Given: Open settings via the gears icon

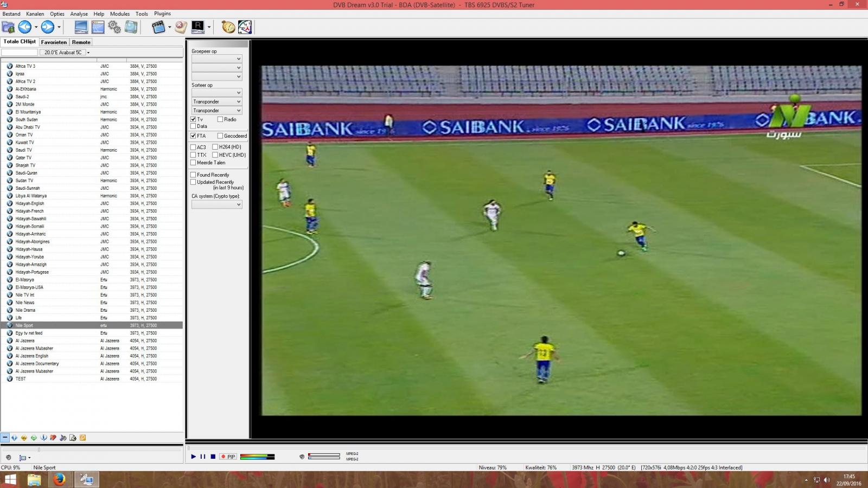Looking at the screenshot, I should point(114,27).
